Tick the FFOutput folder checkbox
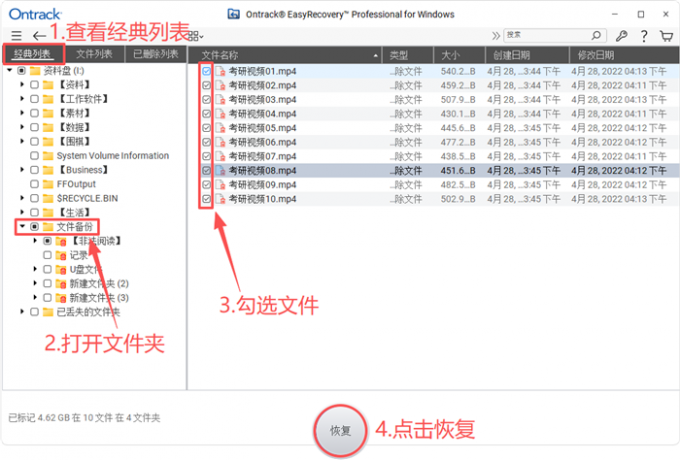This screenshot has width=680, height=460. point(34,184)
